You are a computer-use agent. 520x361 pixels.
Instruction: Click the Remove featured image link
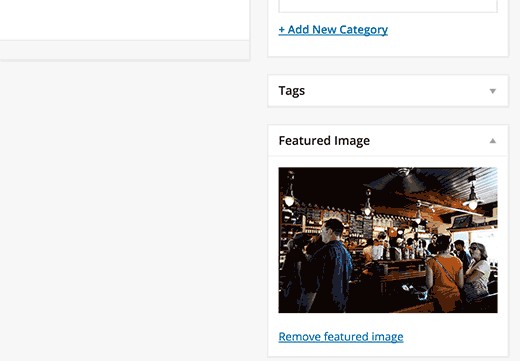[x=341, y=337]
